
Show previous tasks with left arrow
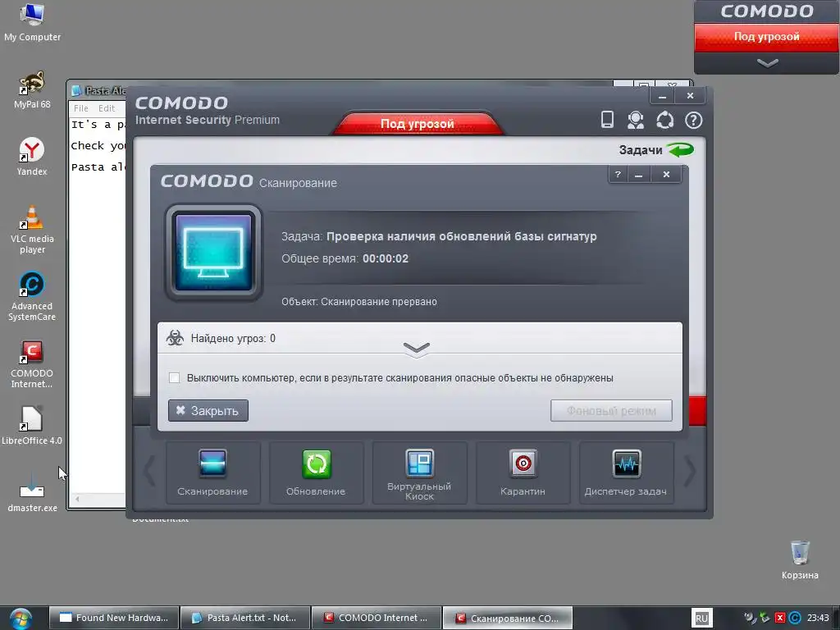pos(149,471)
